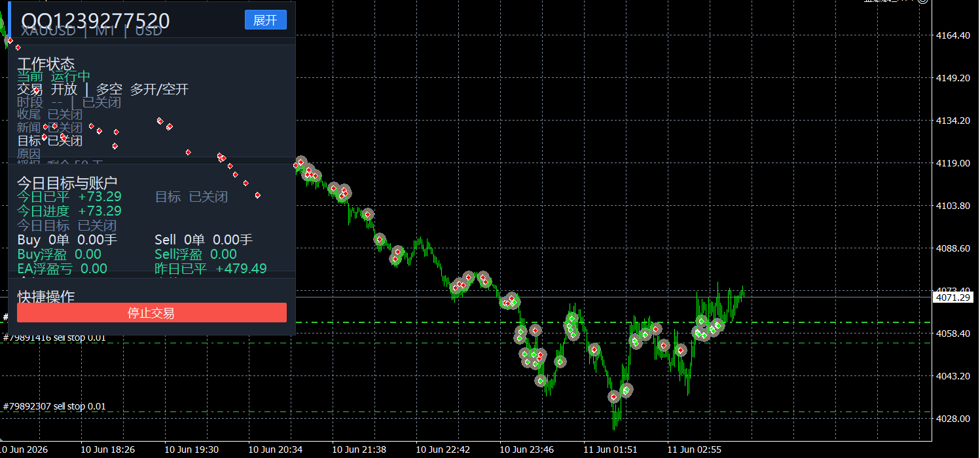The width and height of the screenshot is (980, 458).
Task: Click the 昨日已平 +479.49 value
Action: click(211, 269)
